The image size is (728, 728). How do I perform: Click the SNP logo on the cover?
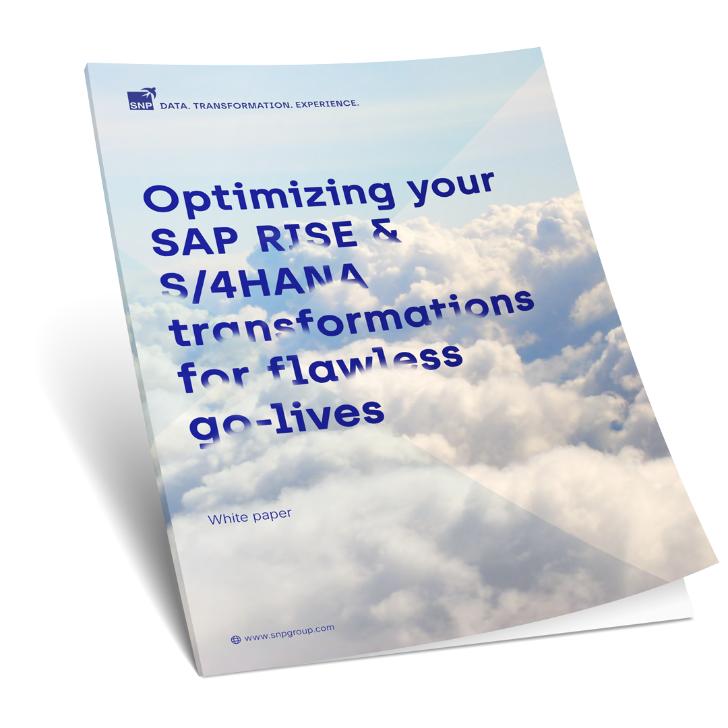click(x=142, y=99)
